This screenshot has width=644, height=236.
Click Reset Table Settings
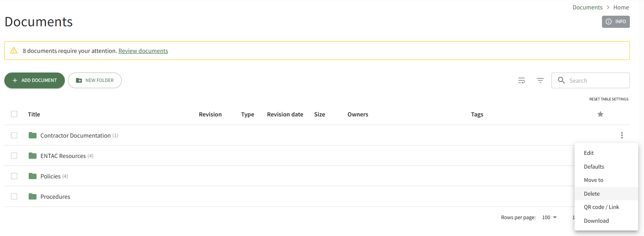click(609, 99)
